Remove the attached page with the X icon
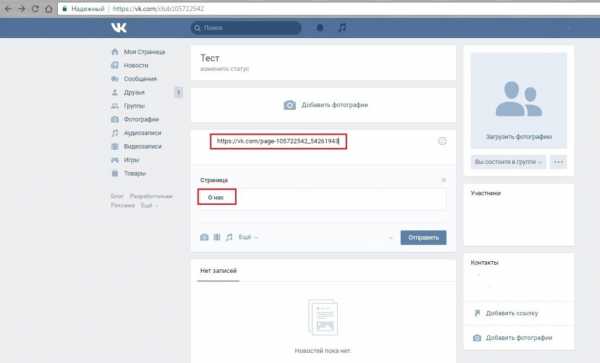 pos(444,180)
